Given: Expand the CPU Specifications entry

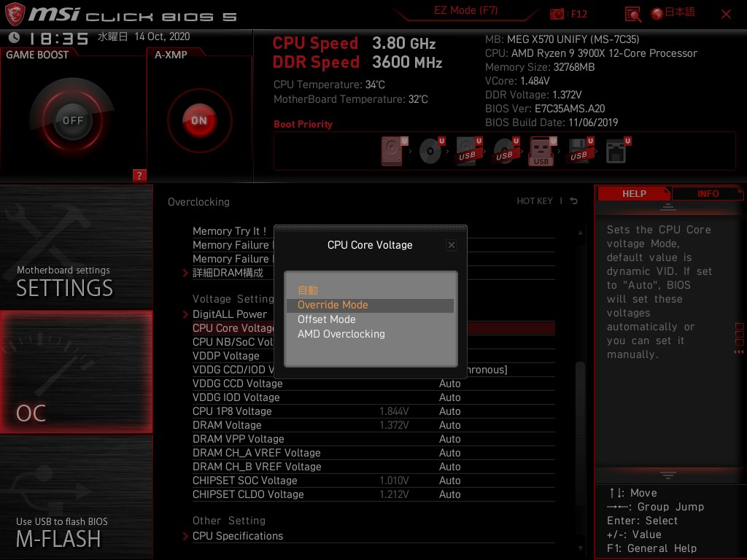Looking at the screenshot, I should pyautogui.click(x=237, y=536).
